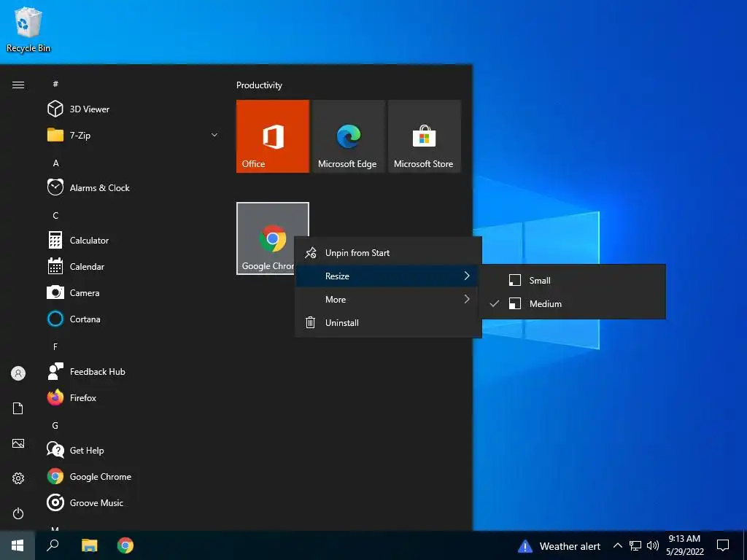This screenshot has height=560, width=747.
Task: Set the tile size to Small
Action: 572,281
